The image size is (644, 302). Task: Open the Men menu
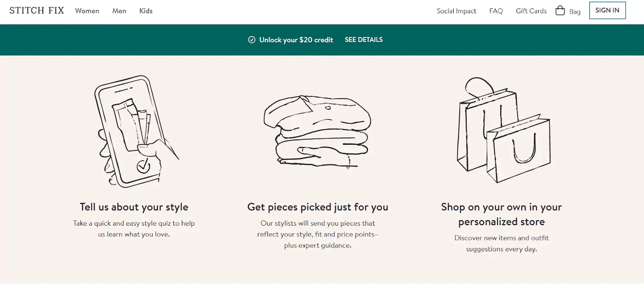pyautogui.click(x=119, y=11)
